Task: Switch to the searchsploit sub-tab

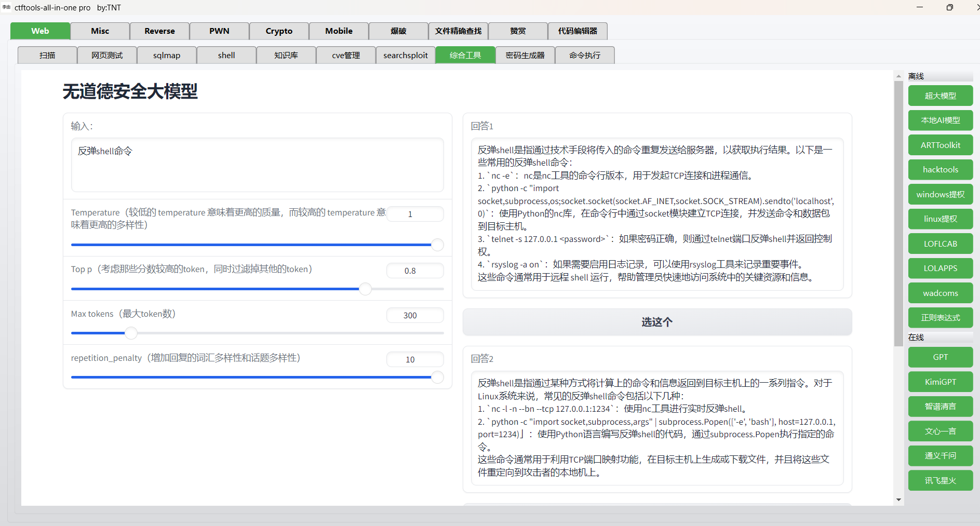Action: 405,55
